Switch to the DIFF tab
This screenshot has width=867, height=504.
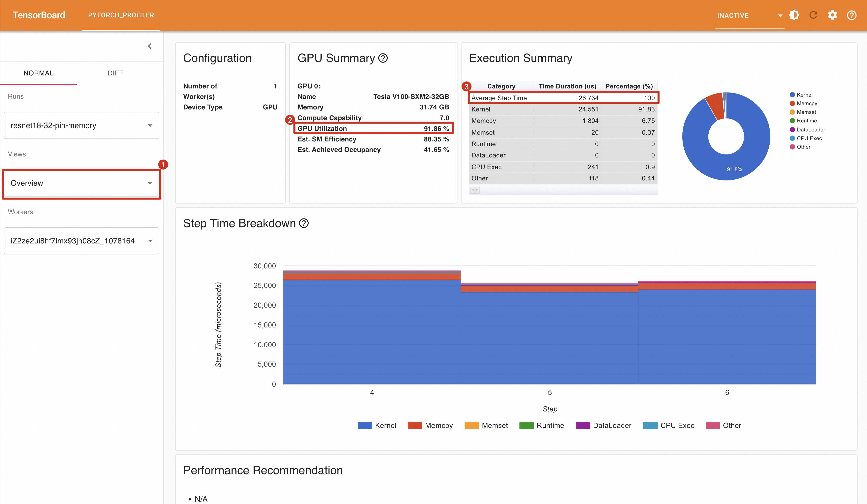pos(115,73)
